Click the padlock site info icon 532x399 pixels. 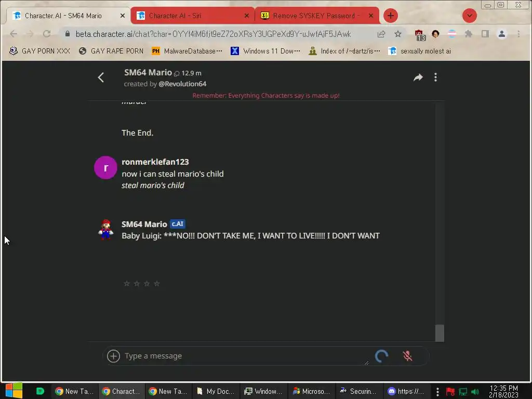click(x=67, y=34)
